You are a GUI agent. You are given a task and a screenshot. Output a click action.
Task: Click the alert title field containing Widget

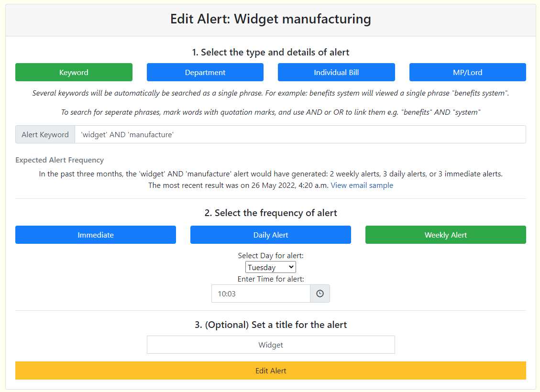point(271,345)
